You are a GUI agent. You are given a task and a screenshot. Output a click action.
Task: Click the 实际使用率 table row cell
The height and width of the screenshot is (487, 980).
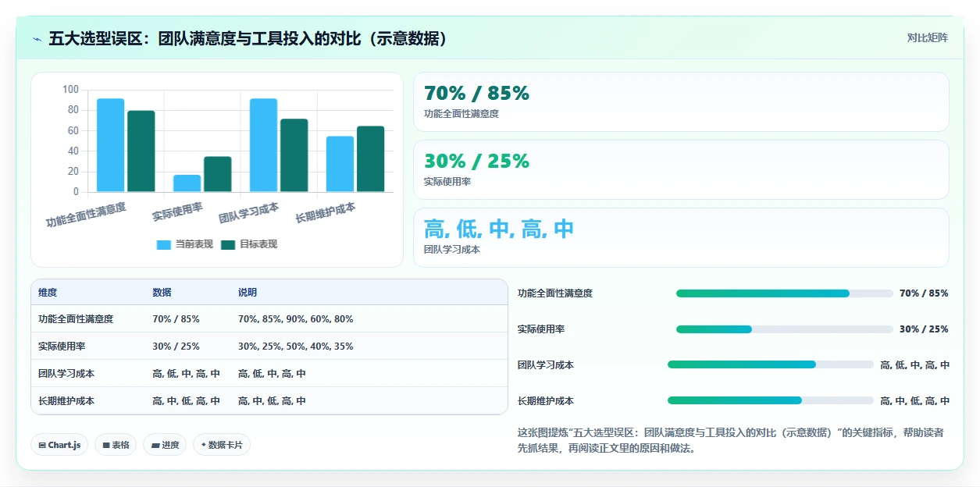click(x=62, y=347)
